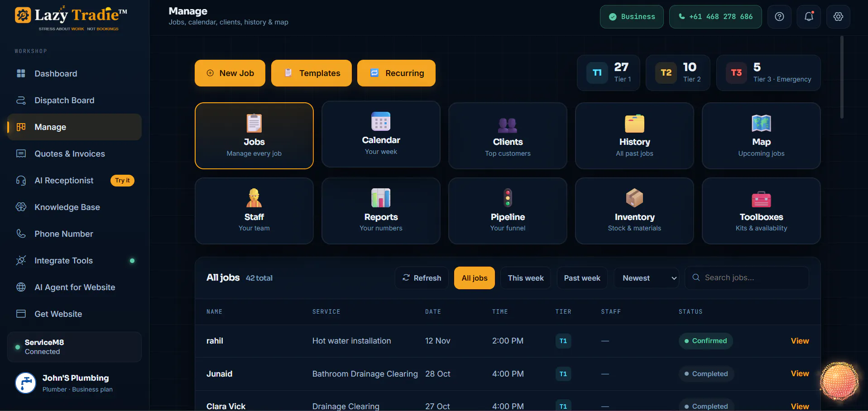Open the Calendar card
The image size is (868, 411).
[381, 134]
